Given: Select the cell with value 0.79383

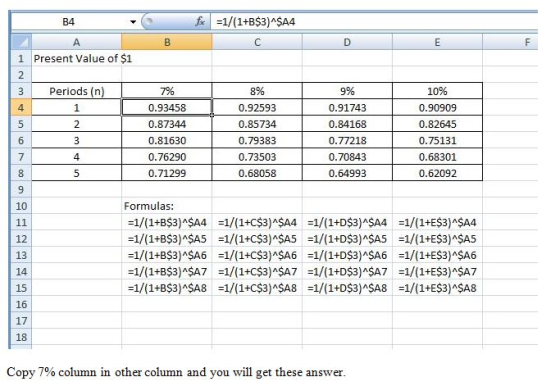Looking at the screenshot, I should [257, 140].
